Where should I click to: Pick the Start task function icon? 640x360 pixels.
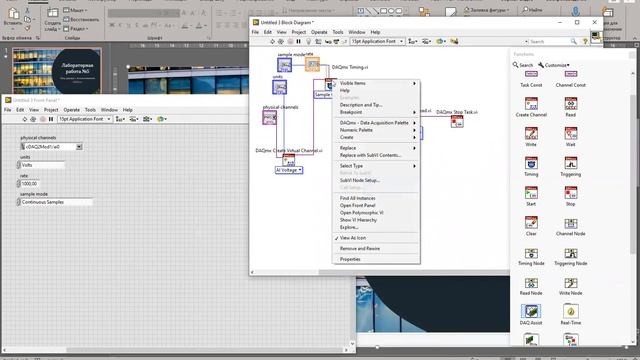[x=531, y=193]
